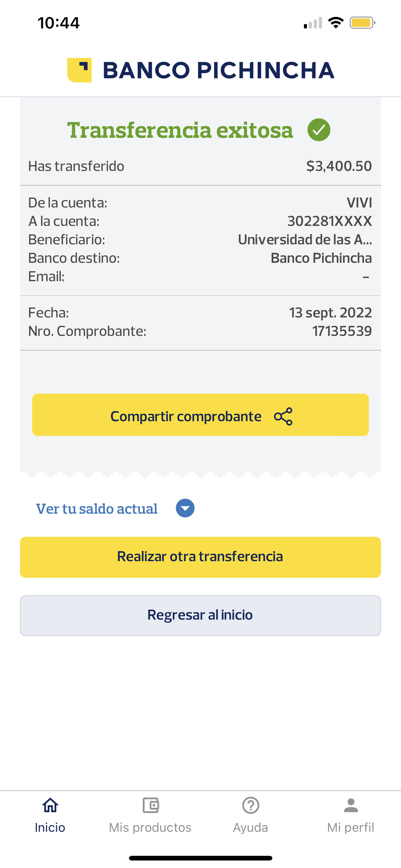Open the Mis productos tab label

[x=150, y=828]
